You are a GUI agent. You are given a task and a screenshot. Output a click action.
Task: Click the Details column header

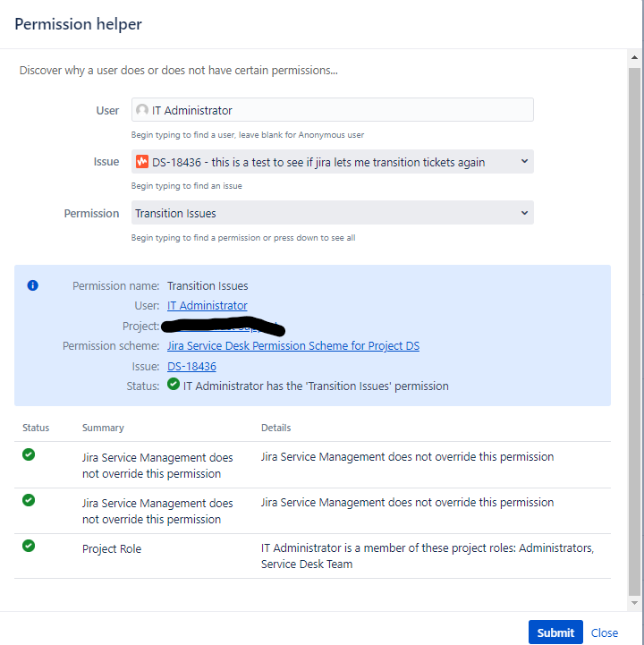pyautogui.click(x=276, y=428)
